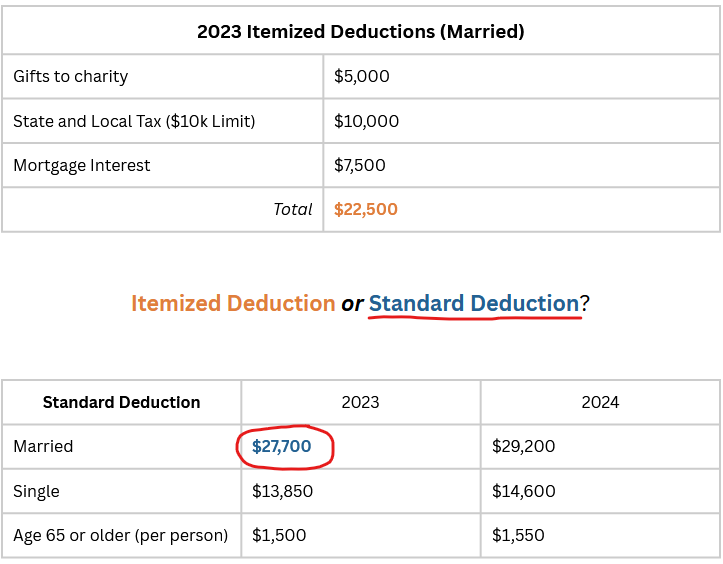This screenshot has height=564, width=723.
Task: Click the 2024 column header
Action: [x=600, y=402]
